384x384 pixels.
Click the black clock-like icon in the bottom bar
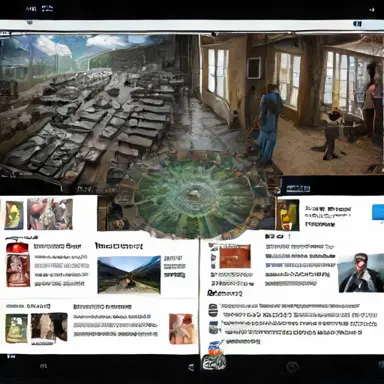click(x=292, y=367)
